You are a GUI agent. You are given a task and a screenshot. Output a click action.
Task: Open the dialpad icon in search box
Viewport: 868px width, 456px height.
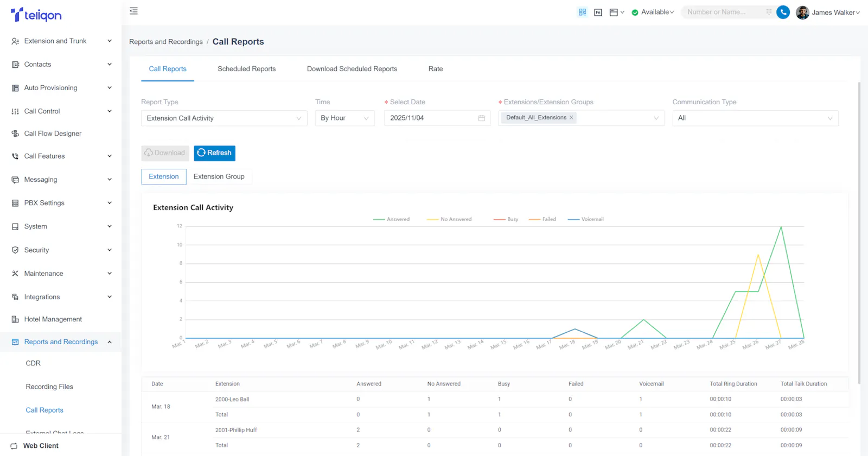point(769,12)
